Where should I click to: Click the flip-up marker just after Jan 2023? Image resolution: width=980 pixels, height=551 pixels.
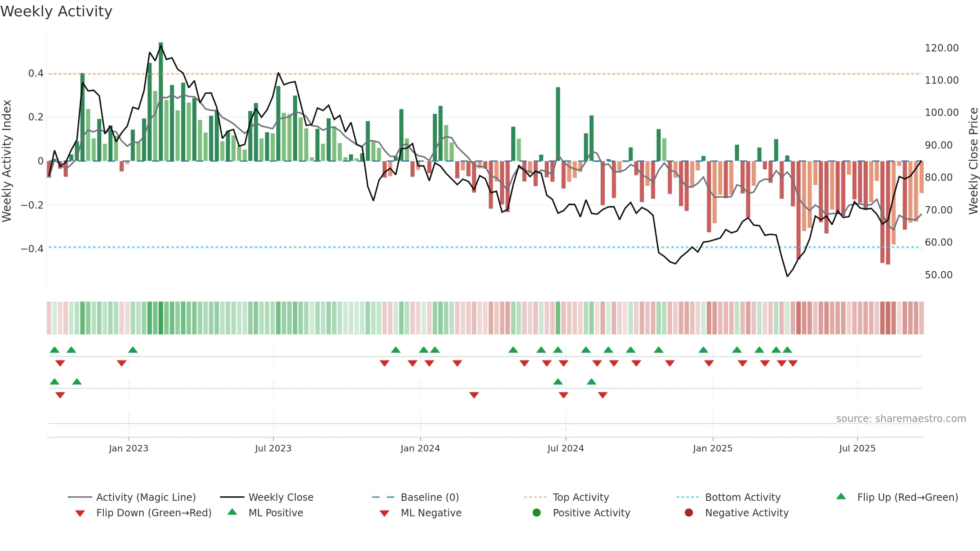[x=133, y=350]
